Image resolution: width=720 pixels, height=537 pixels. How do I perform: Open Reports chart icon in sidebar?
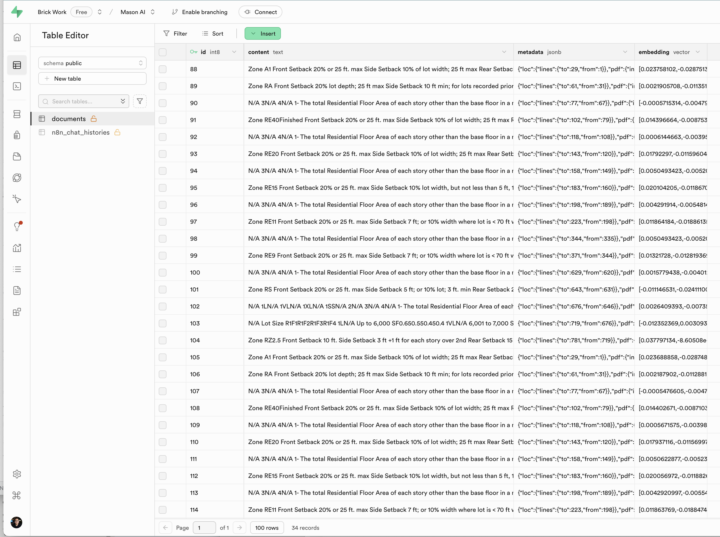point(17,248)
